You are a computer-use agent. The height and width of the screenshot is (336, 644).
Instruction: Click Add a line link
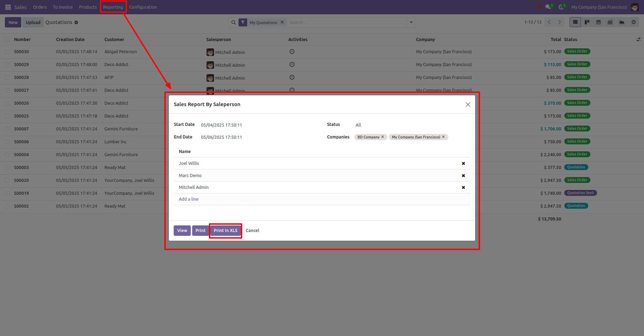[188, 199]
